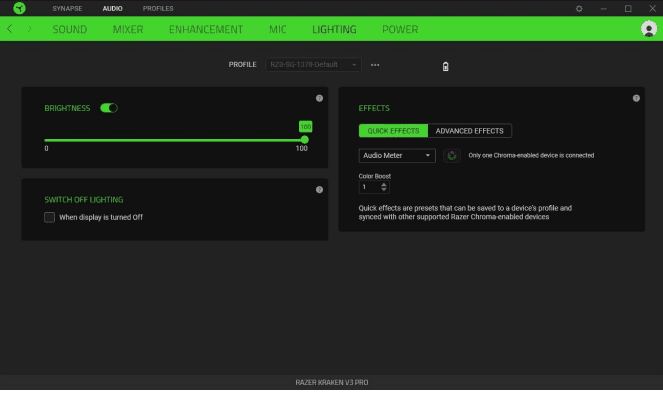This screenshot has height=394, width=663.
Task: Select Quick Effects button
Action: (x=393, y=131)
